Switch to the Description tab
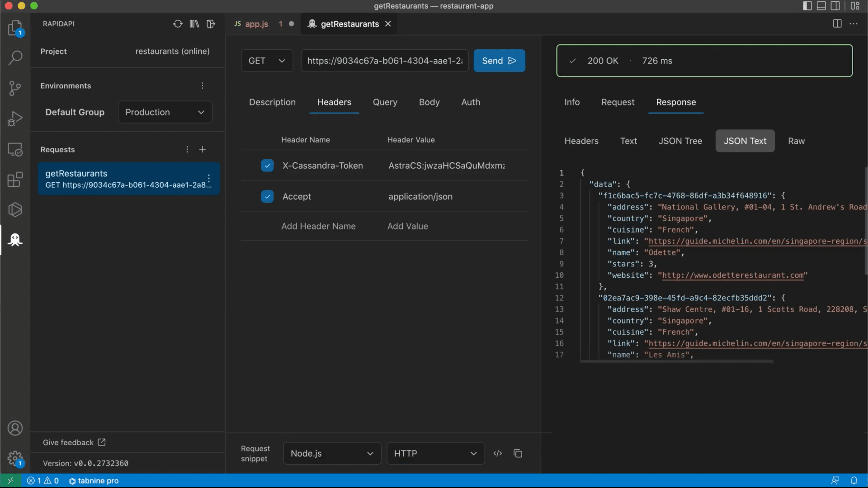Image resolution: width=868 pixels, height=488 pixels. tap(272, 102)
